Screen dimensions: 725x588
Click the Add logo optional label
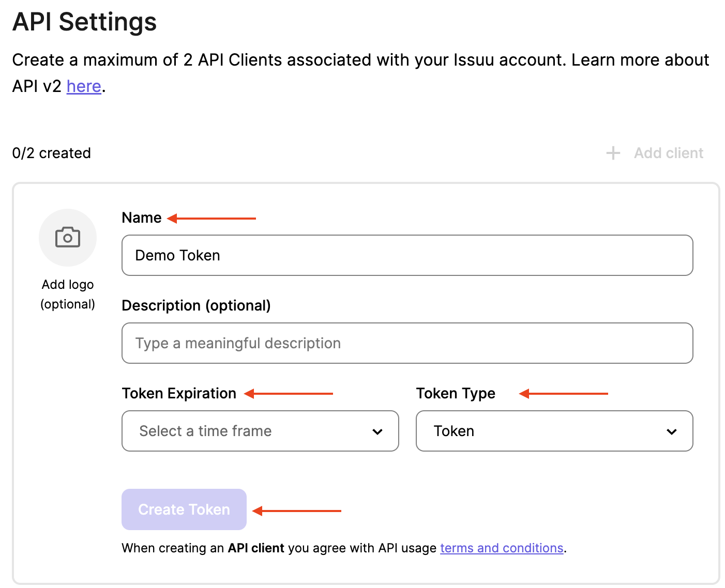(x=68, y=294)
